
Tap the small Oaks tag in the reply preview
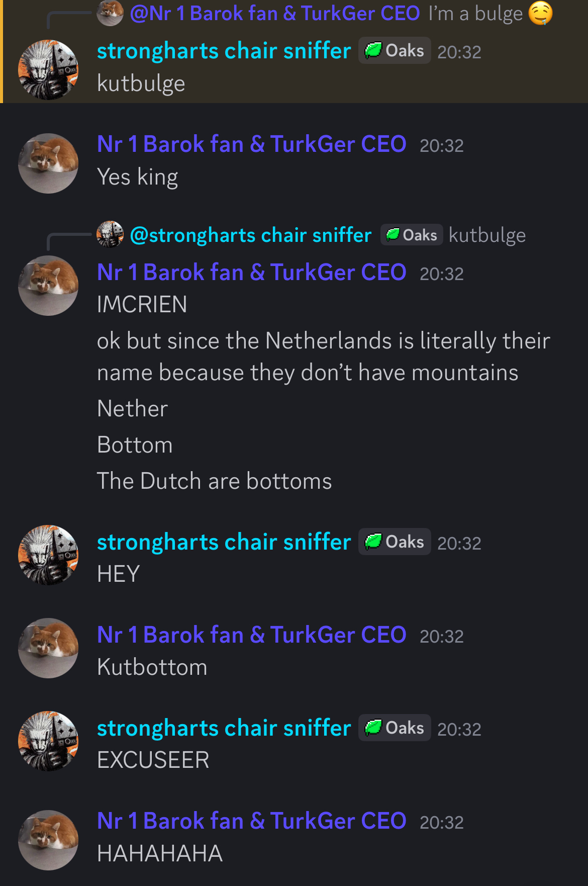click(x=412, y=235)
